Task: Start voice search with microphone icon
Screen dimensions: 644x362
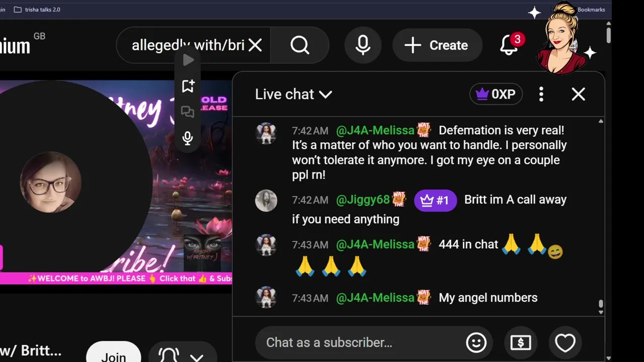Action: coord(363,45)
